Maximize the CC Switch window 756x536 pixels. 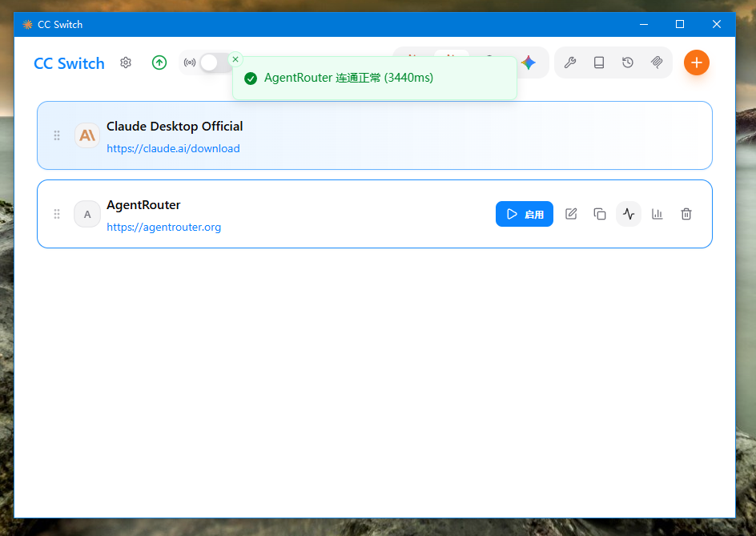click(x=680, y=24)
